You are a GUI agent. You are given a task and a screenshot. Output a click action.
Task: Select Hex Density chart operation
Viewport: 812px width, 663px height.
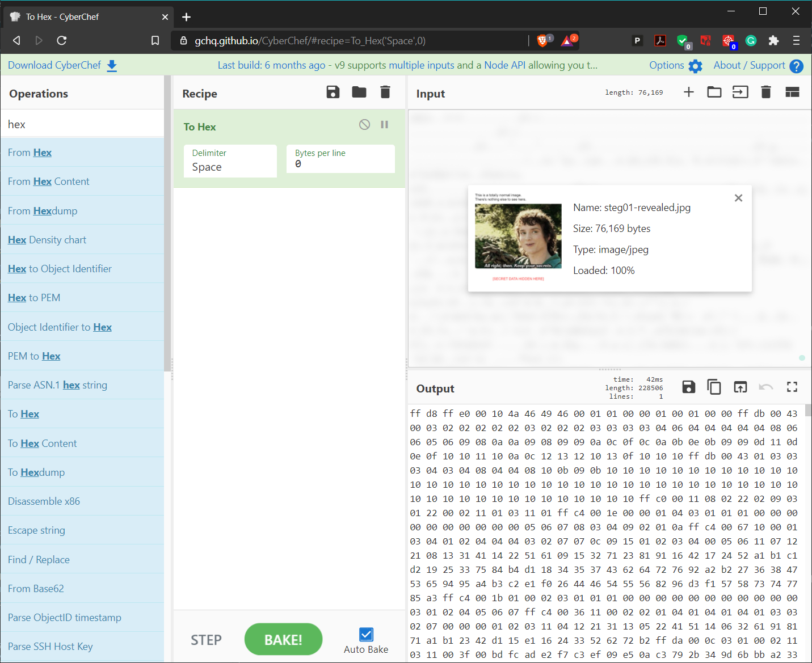click(82, 240)
